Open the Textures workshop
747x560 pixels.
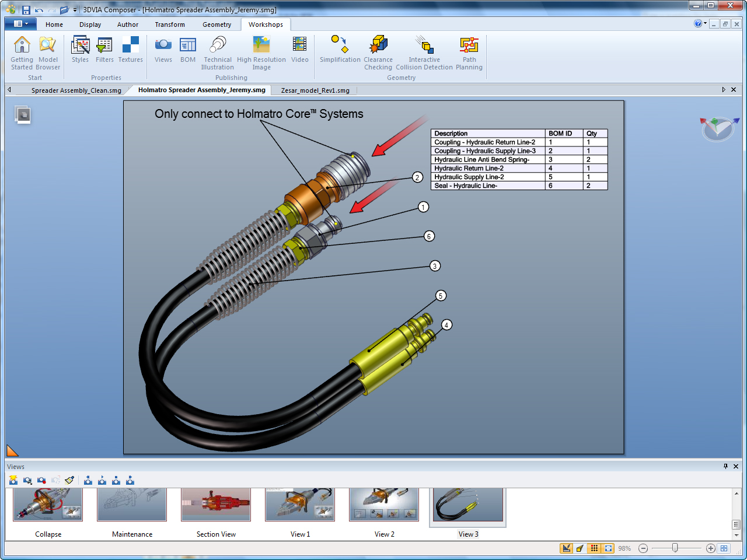[x=130, y=50]
